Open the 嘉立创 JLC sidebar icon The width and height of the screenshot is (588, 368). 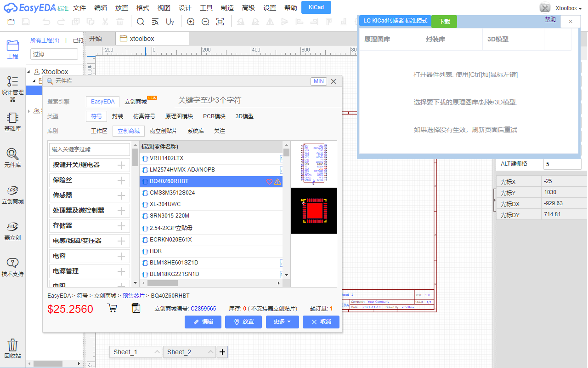coord(13,231)
